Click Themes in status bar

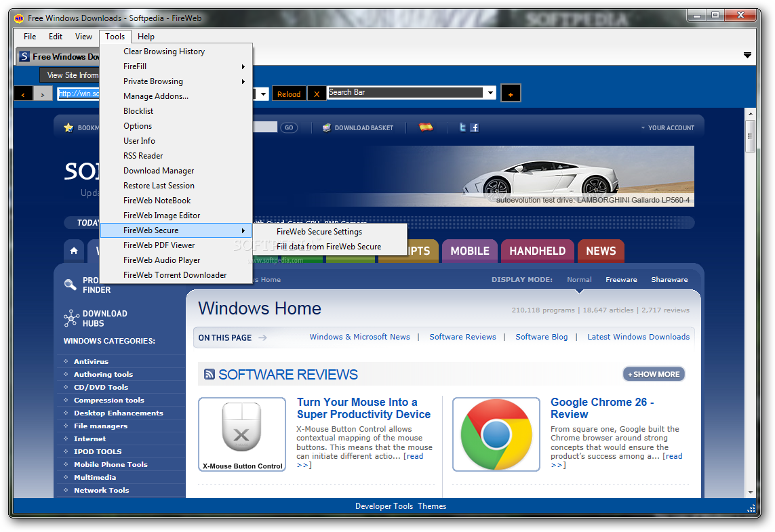coord(432,506)
